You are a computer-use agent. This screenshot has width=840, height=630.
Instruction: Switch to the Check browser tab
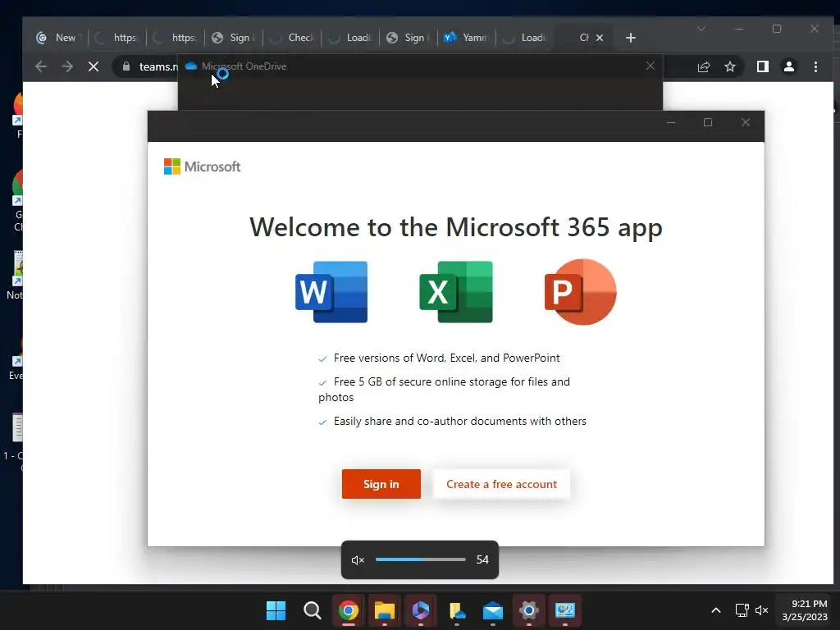click(292, 38)
